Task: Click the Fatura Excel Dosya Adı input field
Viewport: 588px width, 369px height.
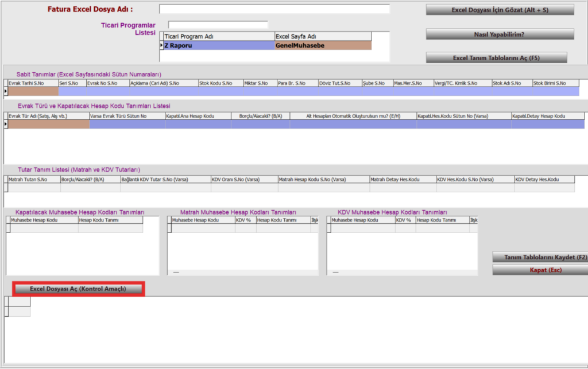Action: (274, 9)
